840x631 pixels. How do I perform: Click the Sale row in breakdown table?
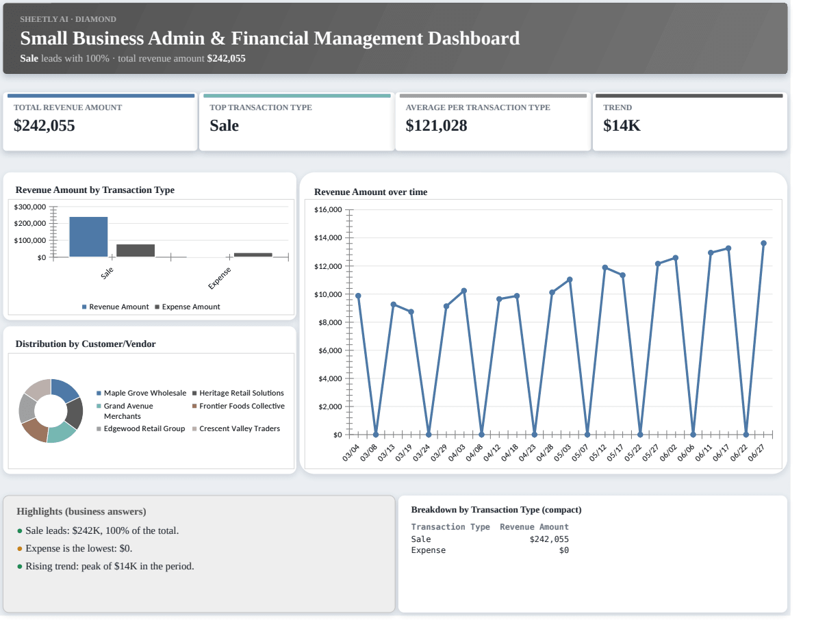point(490,539)
